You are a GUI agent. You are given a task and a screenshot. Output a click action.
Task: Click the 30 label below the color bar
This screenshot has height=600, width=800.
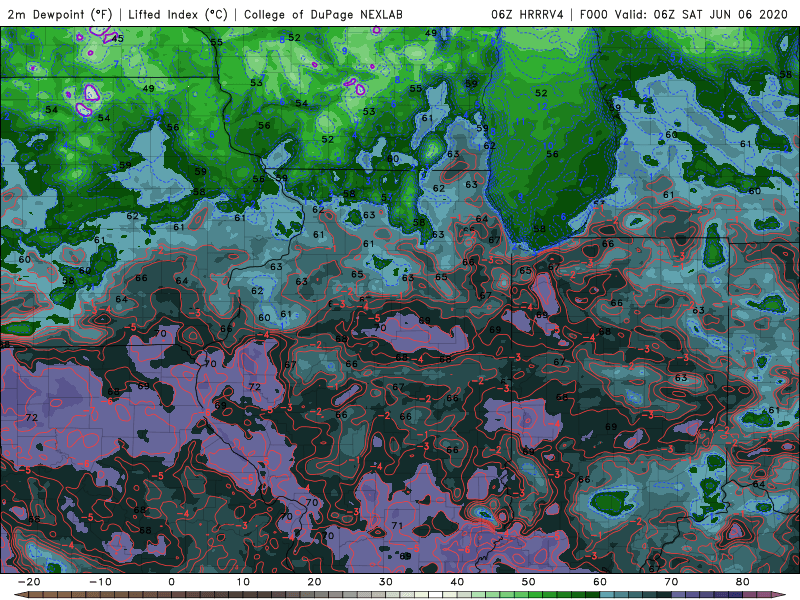(386, 582)
